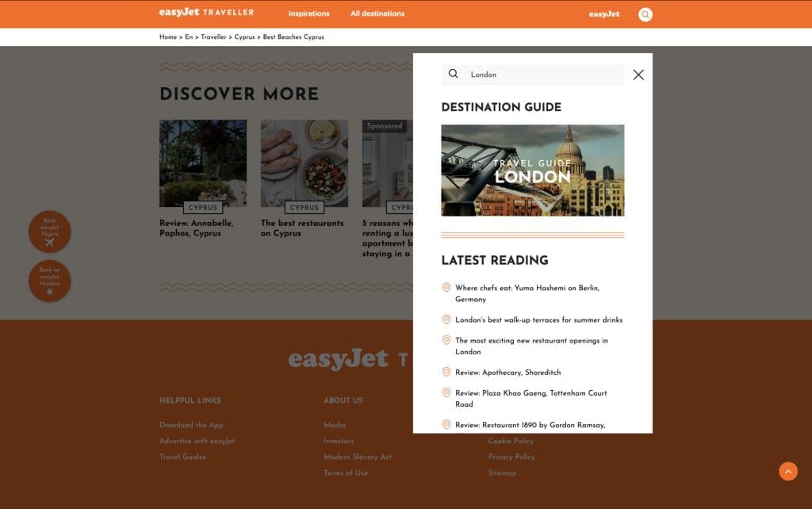Screen dimensions: 812x509
Task: Click the search field containing London
Action: (532, 75)
